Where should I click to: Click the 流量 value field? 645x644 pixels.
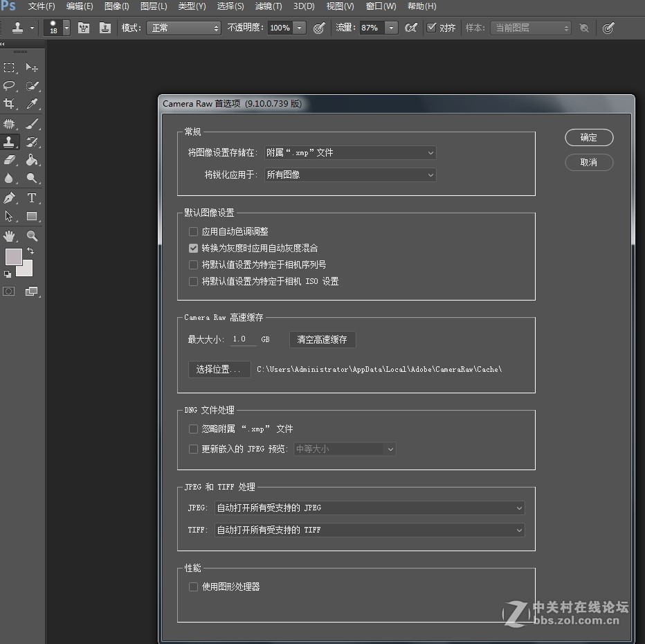[372, 28]
